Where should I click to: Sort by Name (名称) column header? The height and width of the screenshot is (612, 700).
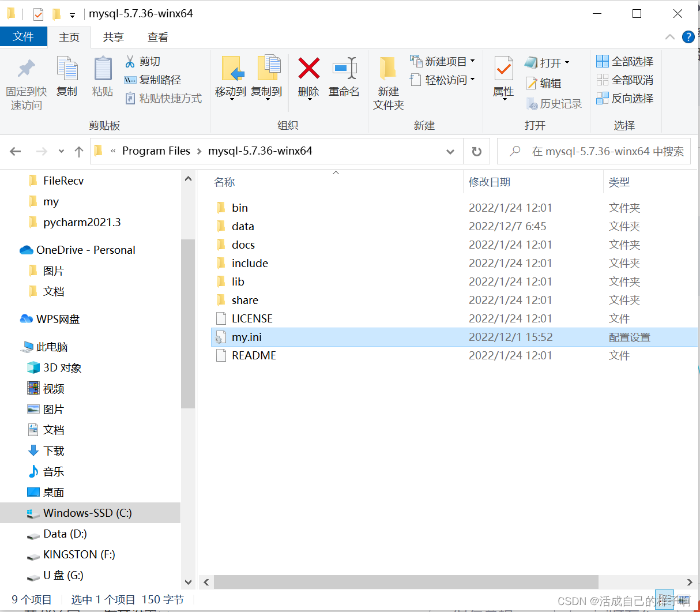click(x=224, y=182)
